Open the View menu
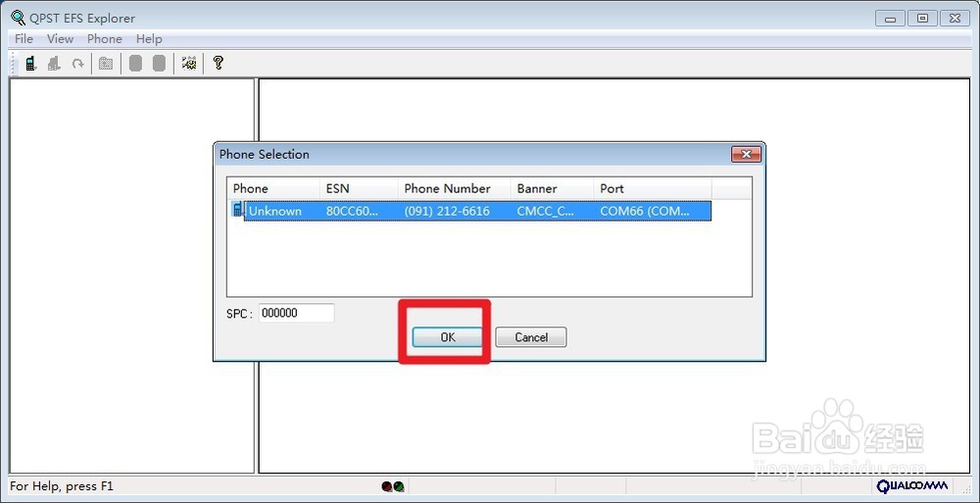This screenshot has height=503, width=980. [x=60, y=39]
